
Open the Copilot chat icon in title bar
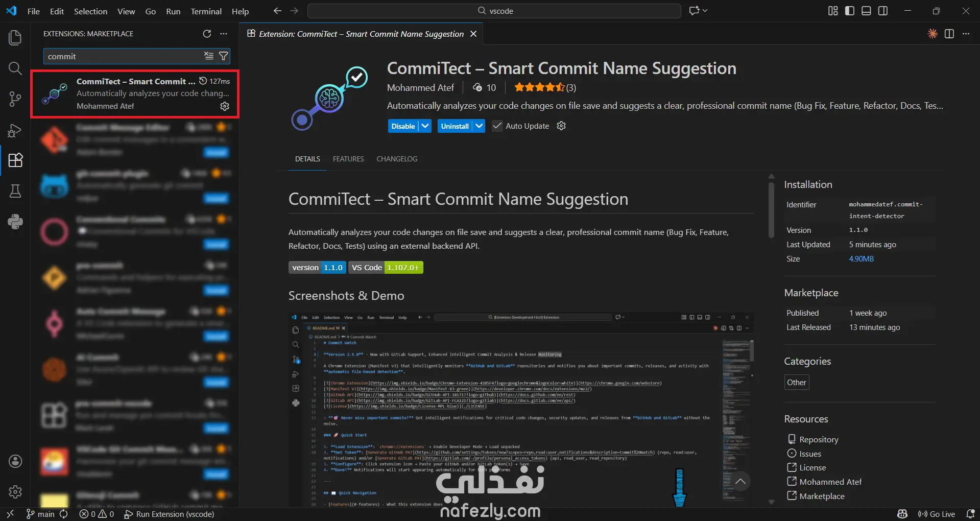coord(694,11)
